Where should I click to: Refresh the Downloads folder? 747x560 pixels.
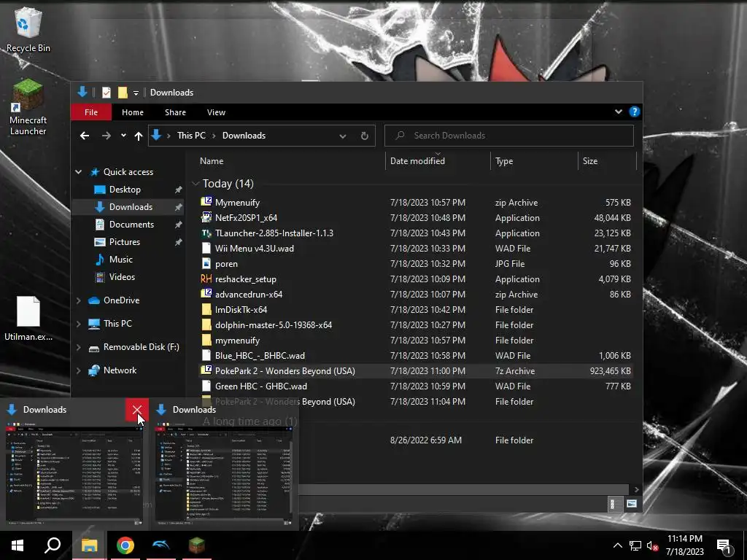365,136
